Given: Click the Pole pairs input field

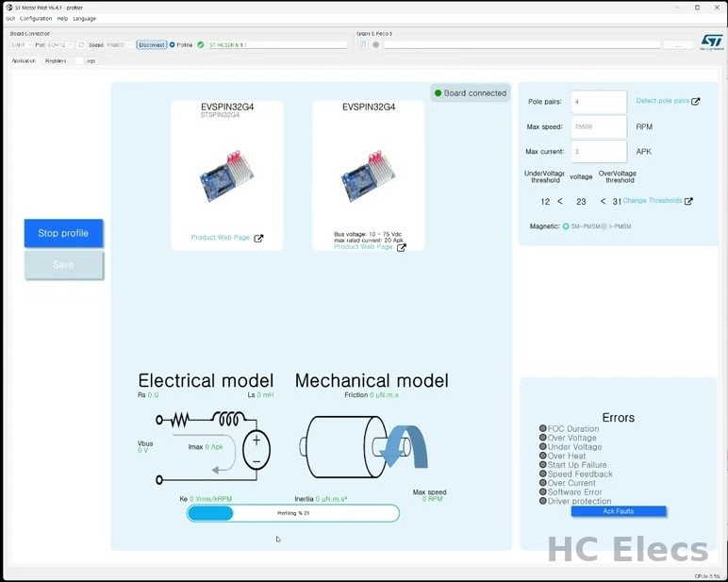Looking at the screenshot, I should (x=599, y=102).
